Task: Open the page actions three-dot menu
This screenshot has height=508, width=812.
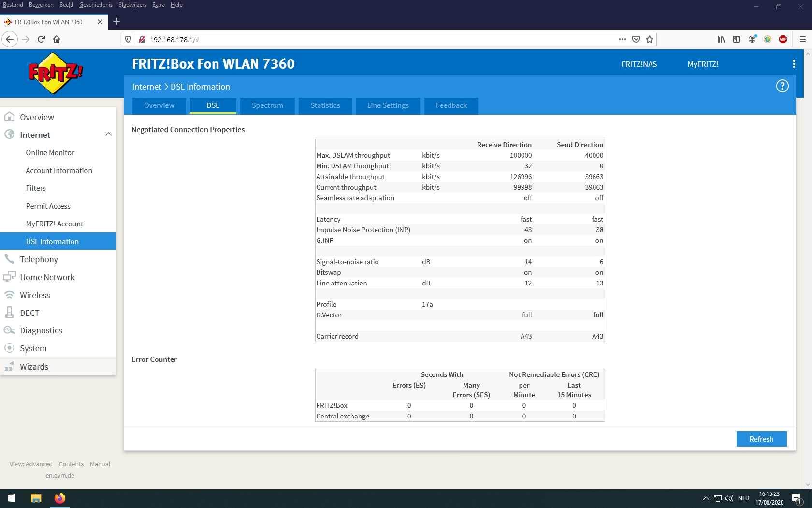Action: pos(622,39)
